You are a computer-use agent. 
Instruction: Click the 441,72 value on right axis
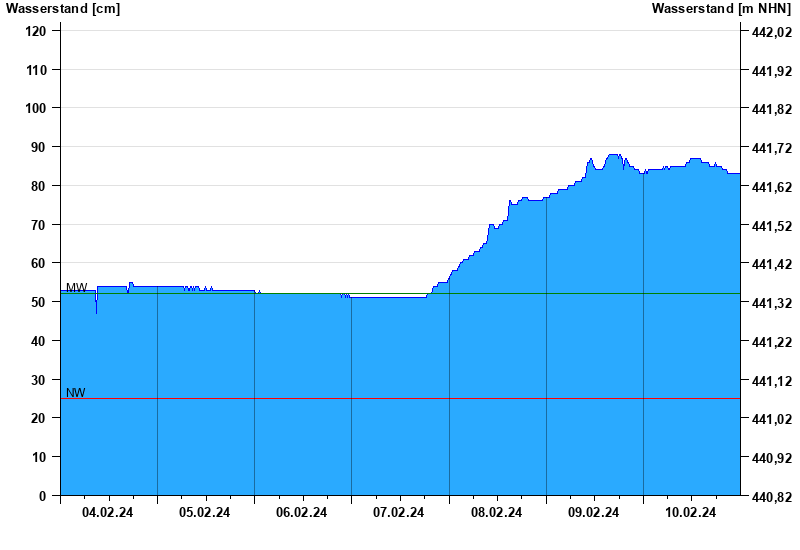coord(772,148)
